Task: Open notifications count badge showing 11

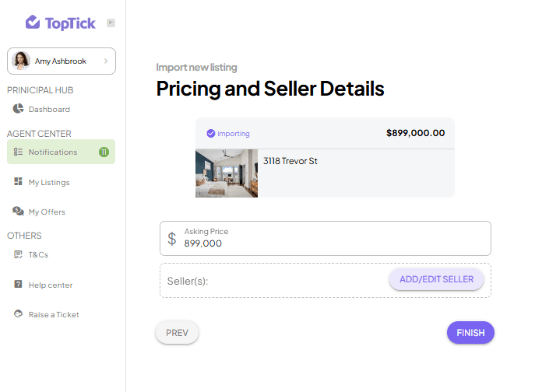Action: click(104, 152)
